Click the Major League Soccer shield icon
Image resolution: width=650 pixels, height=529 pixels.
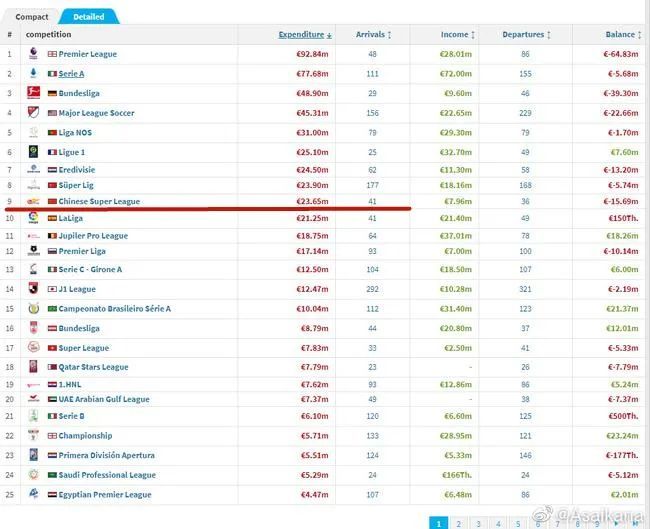[33, 113]
